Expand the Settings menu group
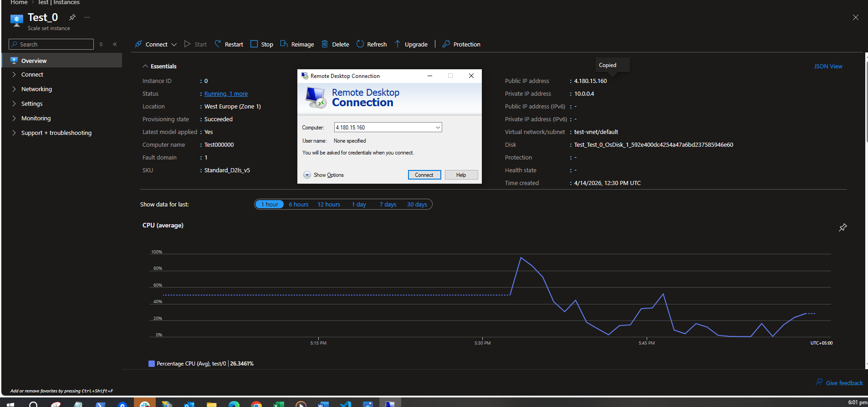868x407 pixels. tap(14, 103)
